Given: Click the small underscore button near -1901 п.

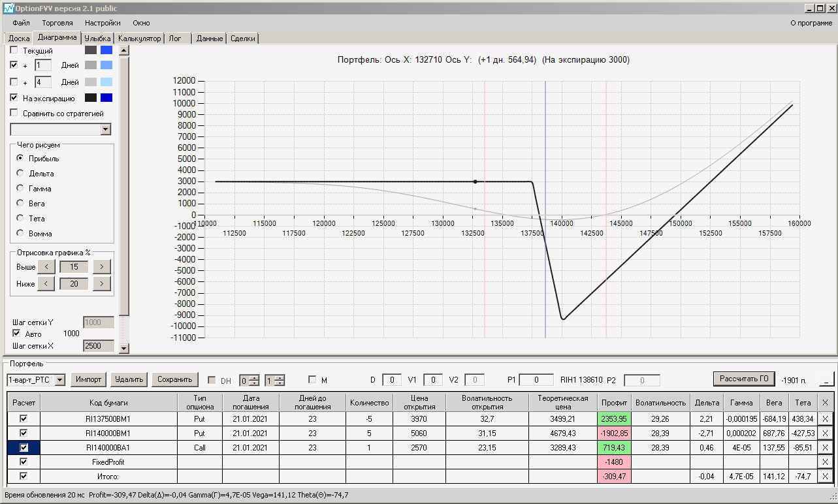Looking at the screenshot, I should click(826, 379).
